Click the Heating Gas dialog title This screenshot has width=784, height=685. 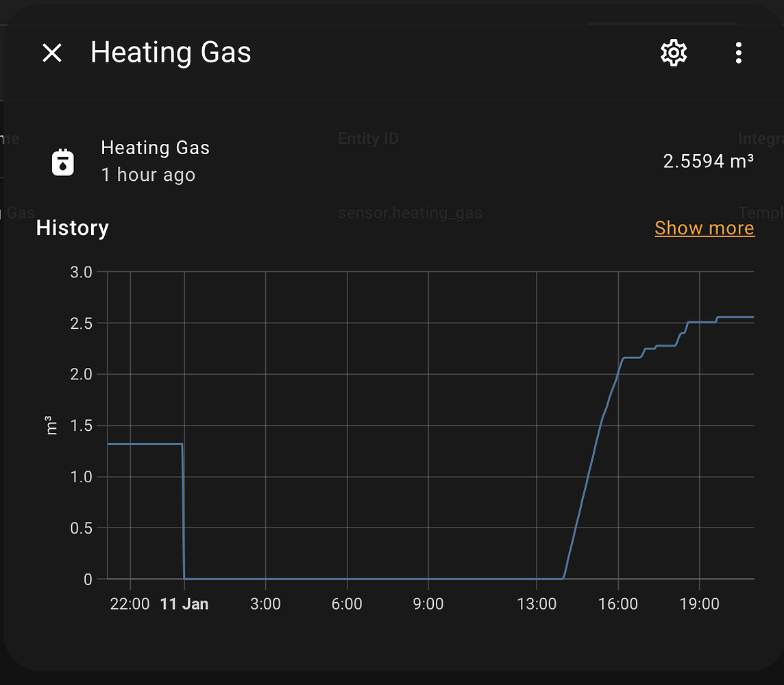[x=170, y=53]
